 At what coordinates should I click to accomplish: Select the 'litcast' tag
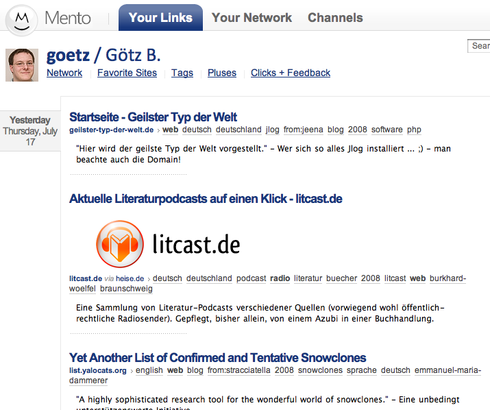tap(395, 278)
